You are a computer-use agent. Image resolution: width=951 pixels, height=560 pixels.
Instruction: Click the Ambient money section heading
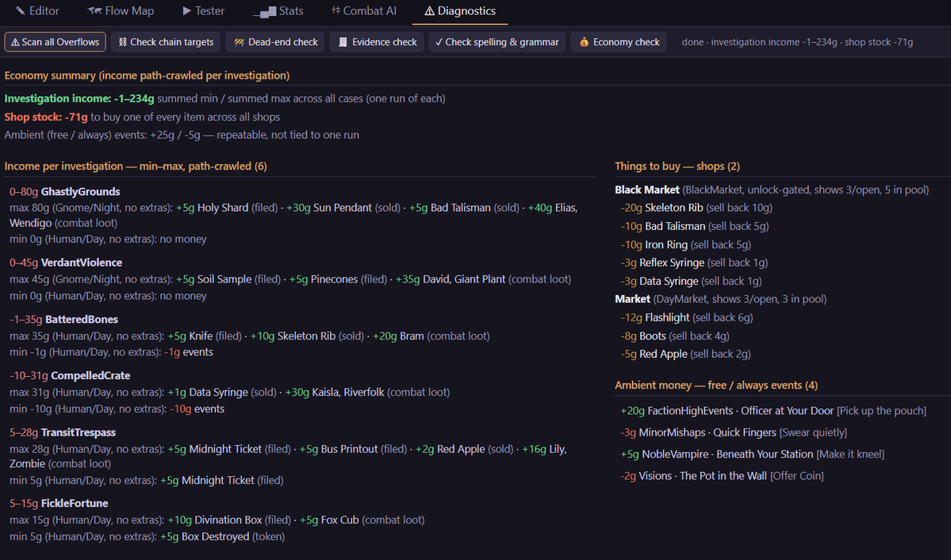(715, 385)
